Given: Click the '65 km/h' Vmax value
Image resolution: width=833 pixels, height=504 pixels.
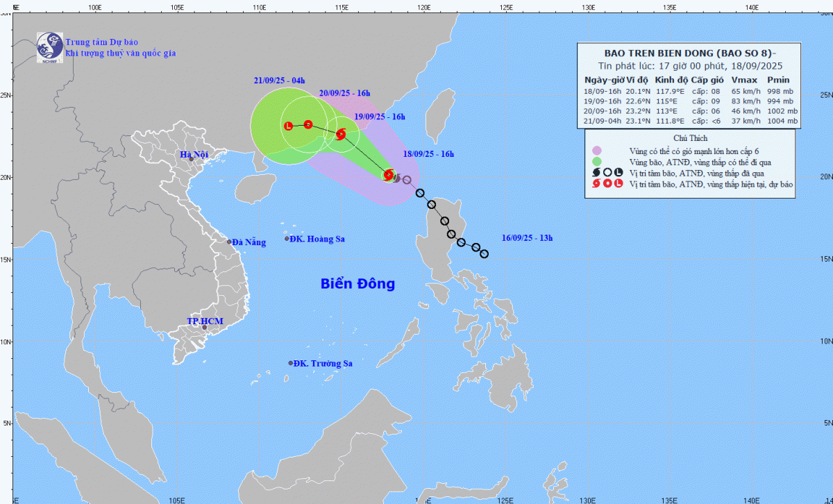Looking at the screenshot, I should (x=745, y=90).
